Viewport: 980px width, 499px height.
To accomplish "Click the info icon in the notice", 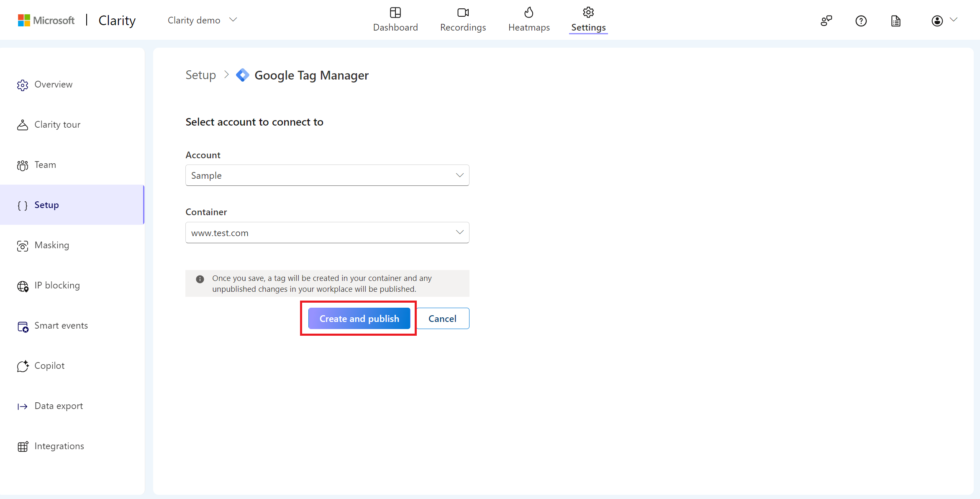I will (x=200, y=279).
